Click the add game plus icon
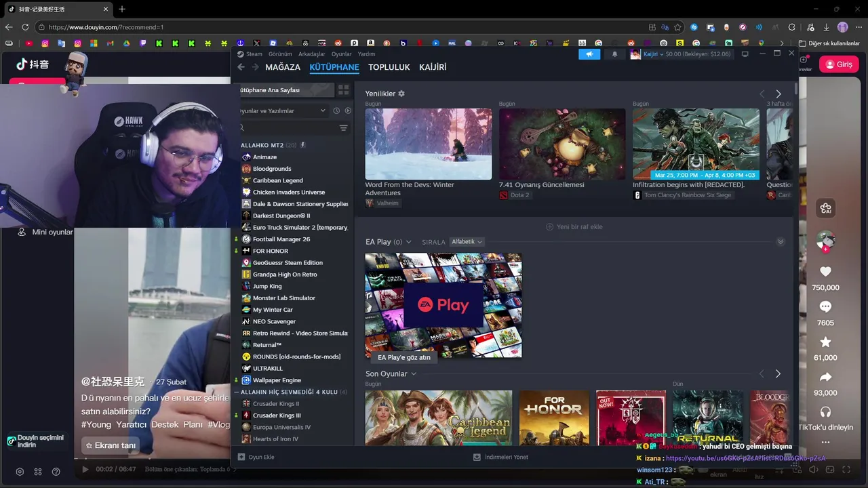Screen dimensions: 868x488 click(x=241, y=457)
